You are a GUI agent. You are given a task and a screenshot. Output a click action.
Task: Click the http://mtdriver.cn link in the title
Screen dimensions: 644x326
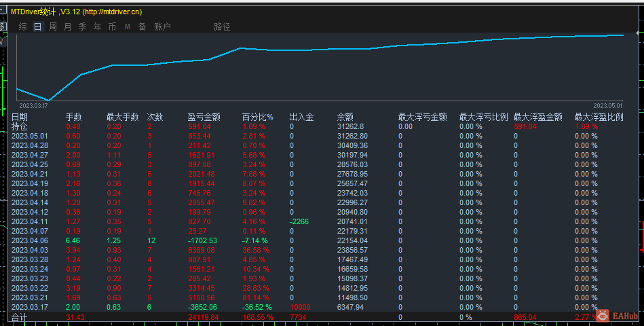pyautogui.click(x=111, y=12)
